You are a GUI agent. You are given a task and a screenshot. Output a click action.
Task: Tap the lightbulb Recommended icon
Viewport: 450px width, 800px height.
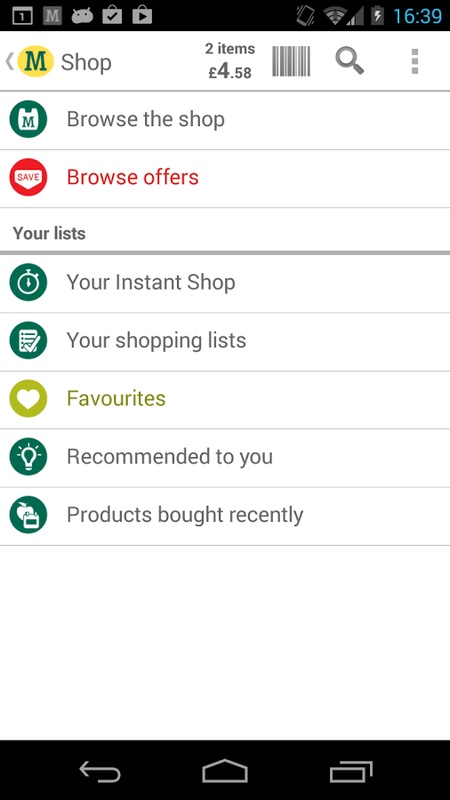tap(28, 457)
